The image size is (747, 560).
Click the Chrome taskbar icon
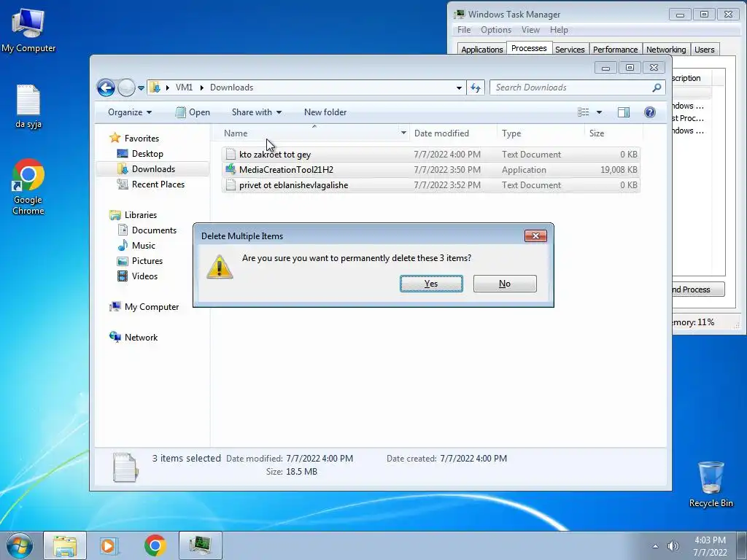155,545
